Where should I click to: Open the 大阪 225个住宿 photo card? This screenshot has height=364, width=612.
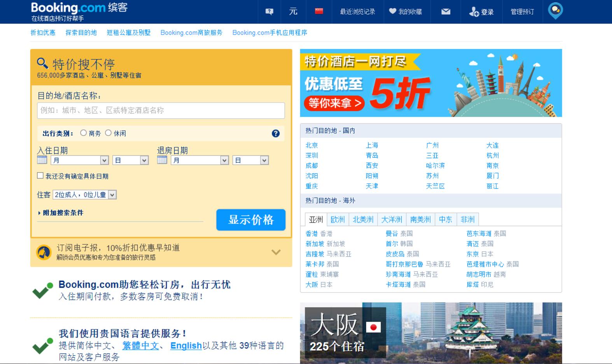click(x=431, y=333)
